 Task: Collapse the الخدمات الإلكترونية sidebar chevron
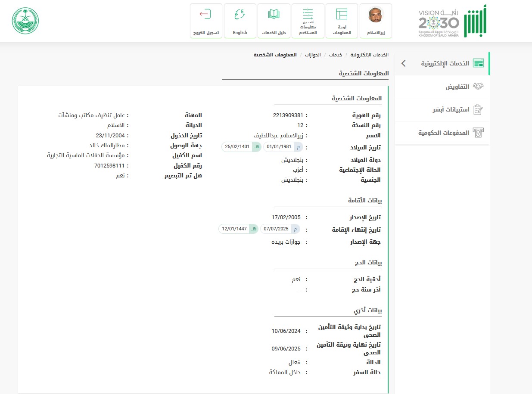coord(403,63)
